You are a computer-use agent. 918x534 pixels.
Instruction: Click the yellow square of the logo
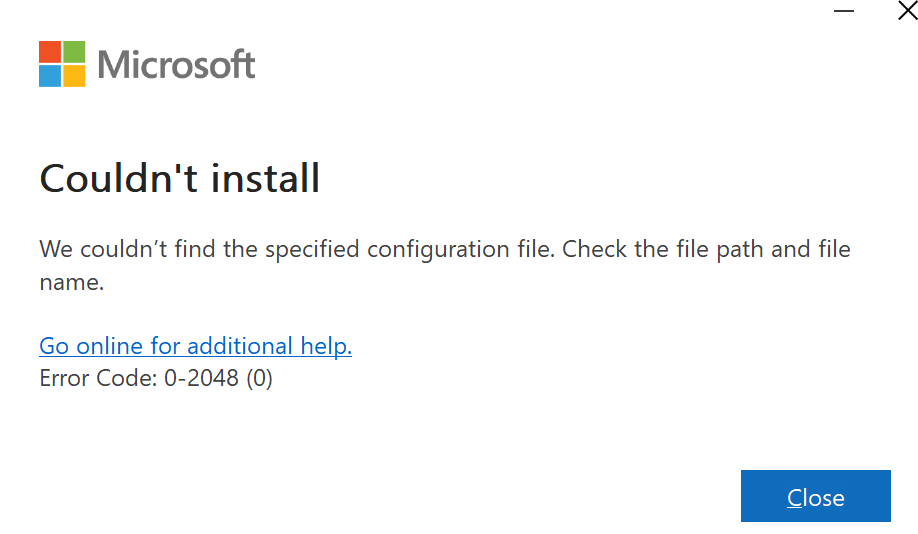(x=74, y=76)
